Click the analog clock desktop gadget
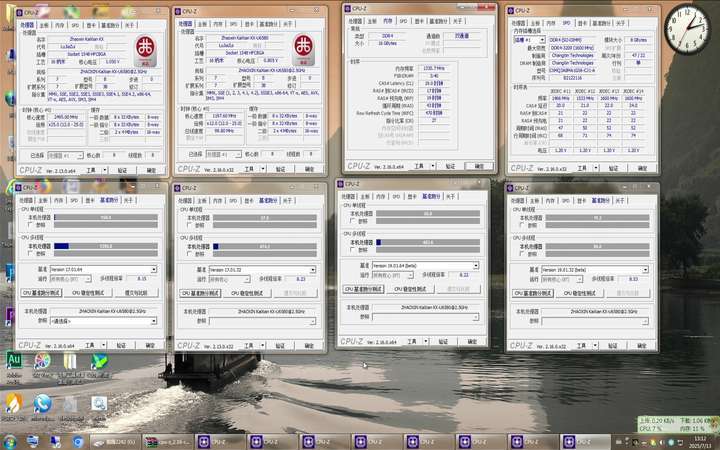Screen dimensions: 720x450 tap(686, 29)
